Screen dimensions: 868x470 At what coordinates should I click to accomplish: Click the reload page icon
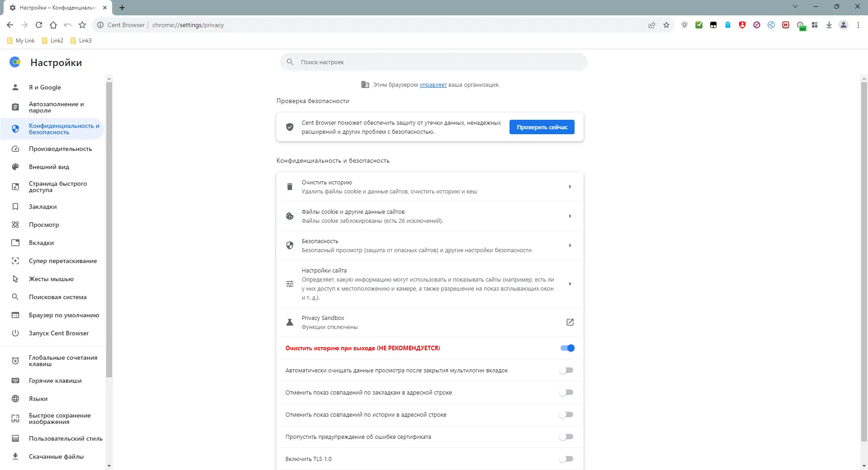point(39,25)
